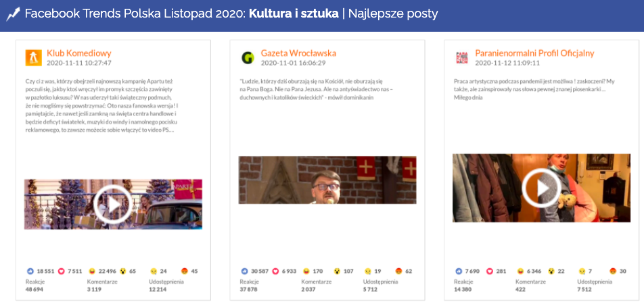The height and width of the screenshot is (308, 644).
Task: Click the like icon on Paranienormalni post
Action: point(458,271)
